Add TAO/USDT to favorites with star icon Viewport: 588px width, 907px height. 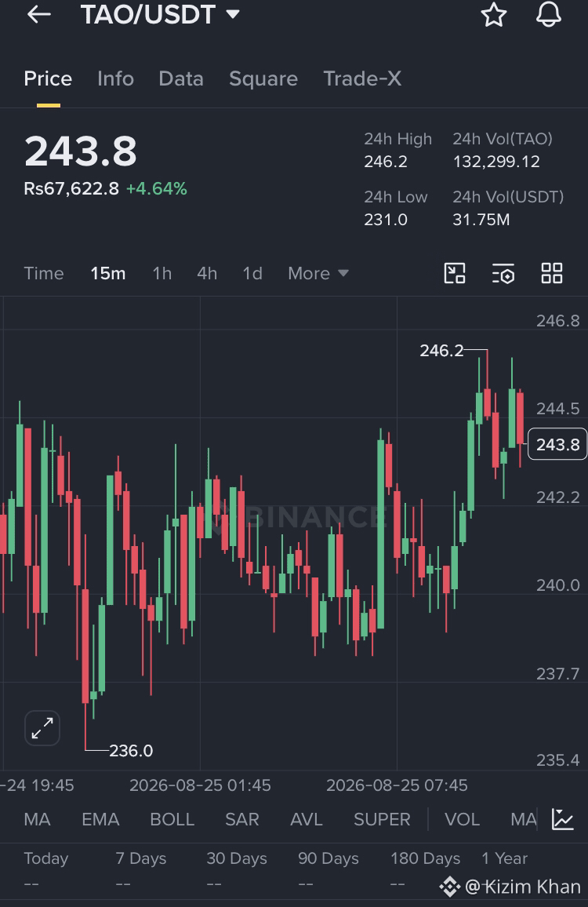click(494, 14)
